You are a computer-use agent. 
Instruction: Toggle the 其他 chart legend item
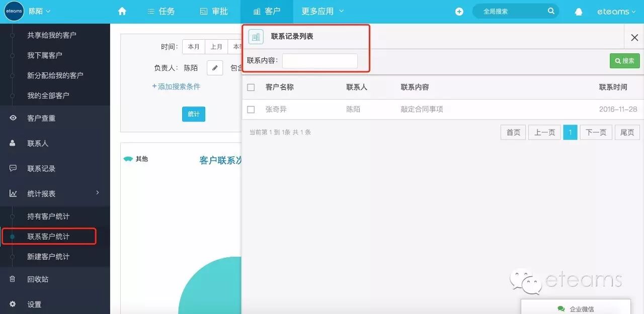(x=136, y=159)
